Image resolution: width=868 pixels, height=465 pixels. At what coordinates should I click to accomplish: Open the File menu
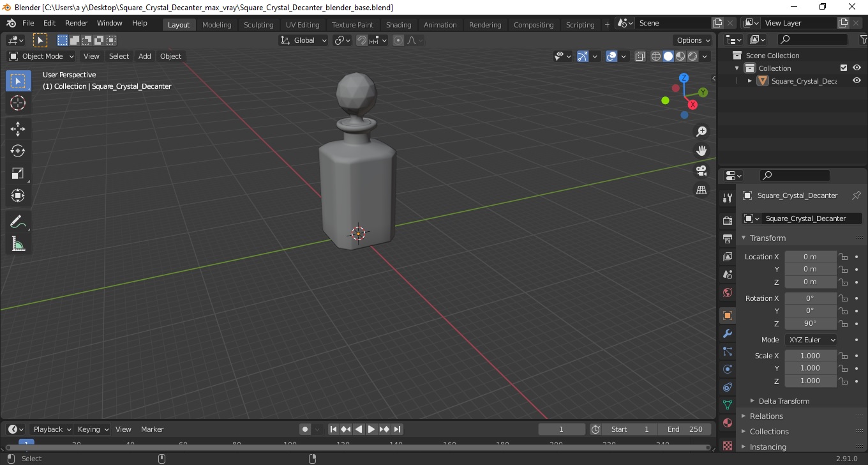(x=28, y=23)
